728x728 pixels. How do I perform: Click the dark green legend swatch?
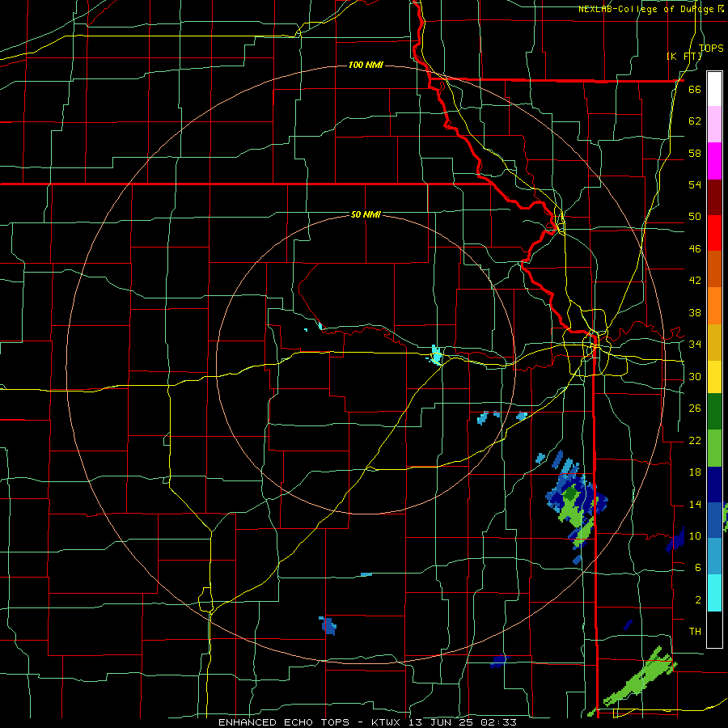click(x=714, y=412)
